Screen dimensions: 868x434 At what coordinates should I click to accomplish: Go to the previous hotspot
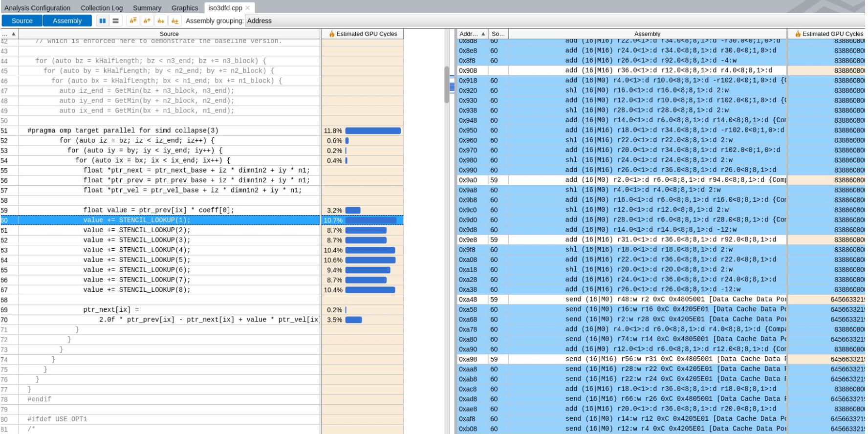(147, 21)
